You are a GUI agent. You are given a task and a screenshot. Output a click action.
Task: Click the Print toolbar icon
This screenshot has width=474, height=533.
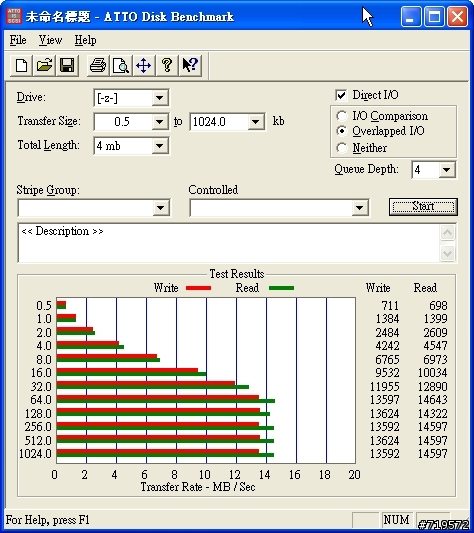98,65
